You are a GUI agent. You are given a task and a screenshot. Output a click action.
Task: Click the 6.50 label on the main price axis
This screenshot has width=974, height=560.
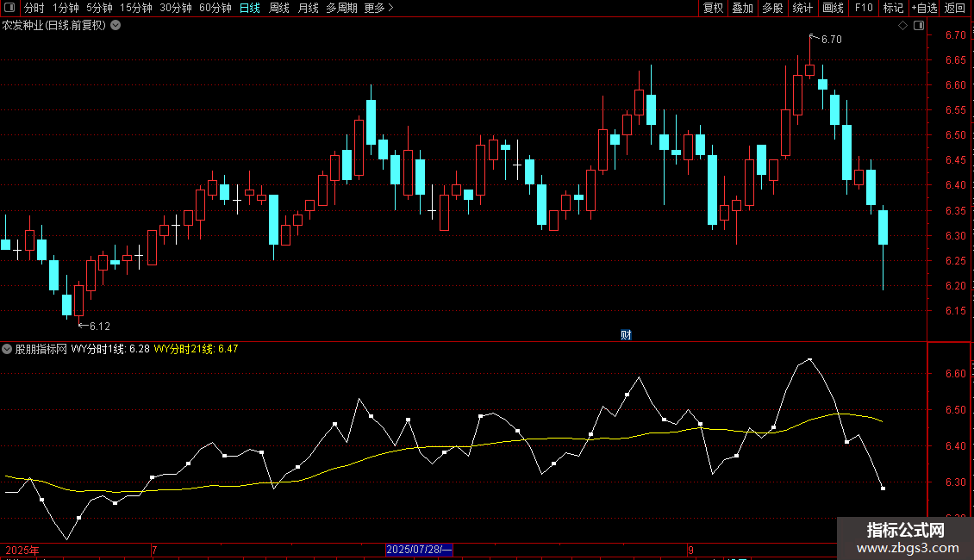[x=955, y=134]
